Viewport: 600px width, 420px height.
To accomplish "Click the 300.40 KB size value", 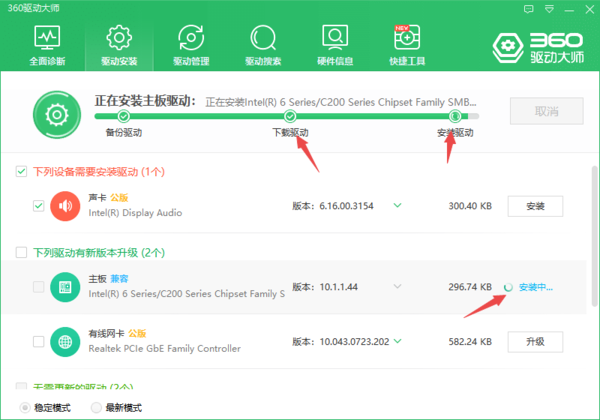I will coord(470,206).
